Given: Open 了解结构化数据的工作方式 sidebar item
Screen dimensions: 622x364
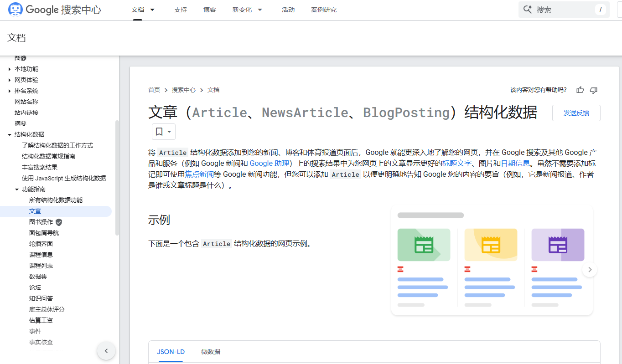Looking at the screenshot, I should (x=57, y=146).
